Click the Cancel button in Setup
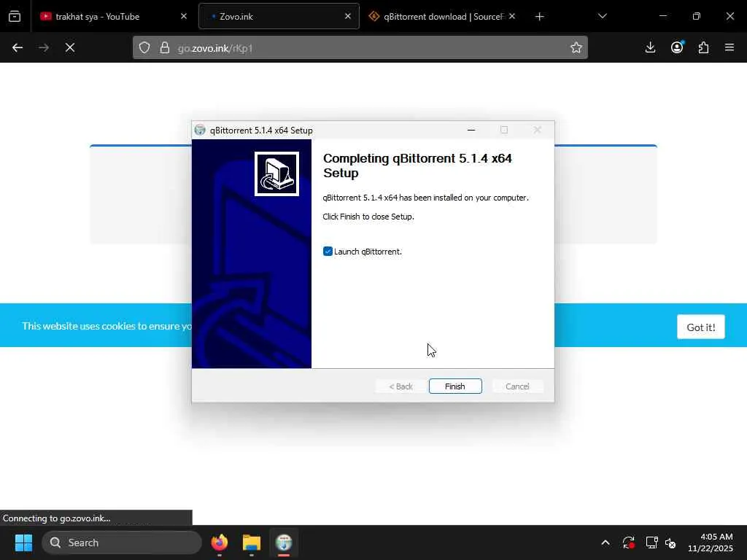The image size is (747, 560). tap(517, 386)
